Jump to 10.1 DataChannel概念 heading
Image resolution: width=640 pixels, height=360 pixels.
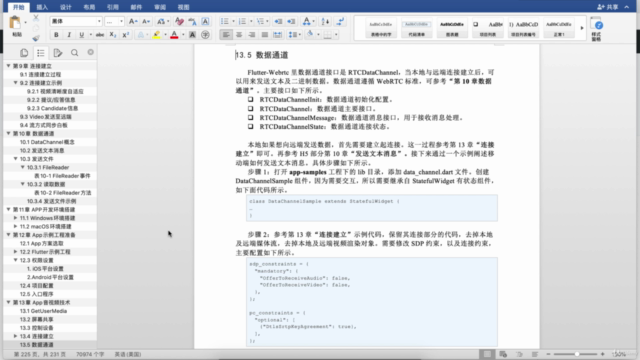47,142
